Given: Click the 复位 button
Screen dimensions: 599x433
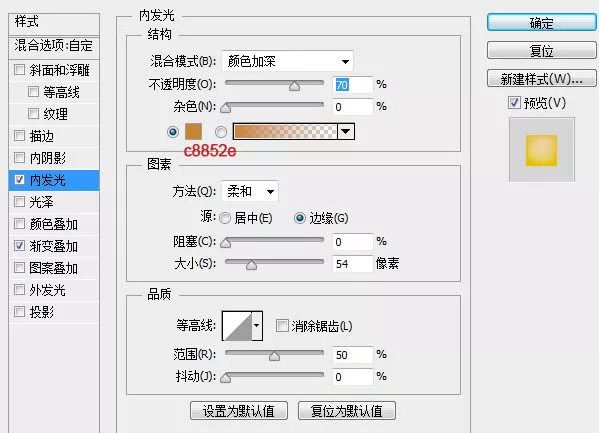Looking at the screenshot, I should click(541, 51).
